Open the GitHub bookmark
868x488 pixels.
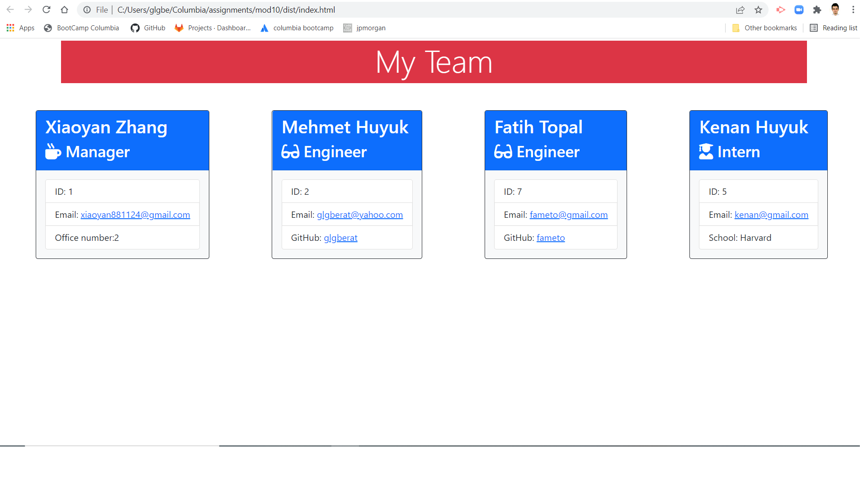click(x=148, y=28)
